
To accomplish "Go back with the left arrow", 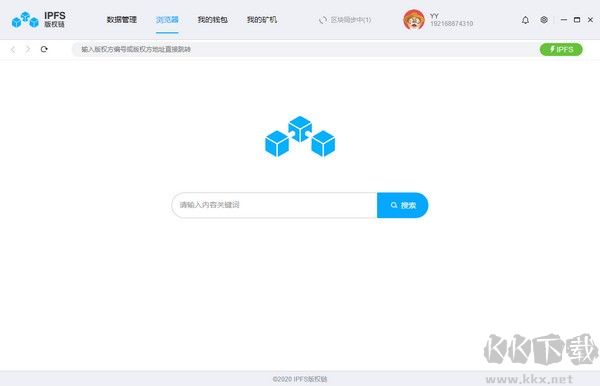I will (13, 49).
